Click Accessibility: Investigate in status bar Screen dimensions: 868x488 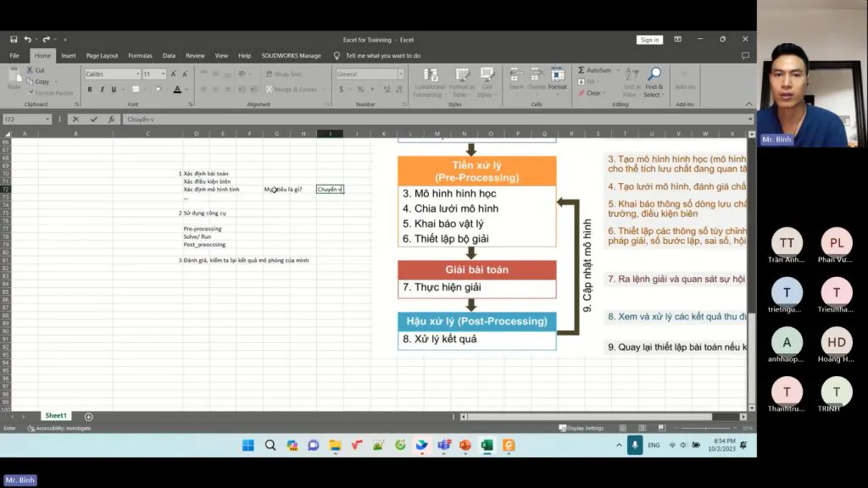click(x=59, y=428)
